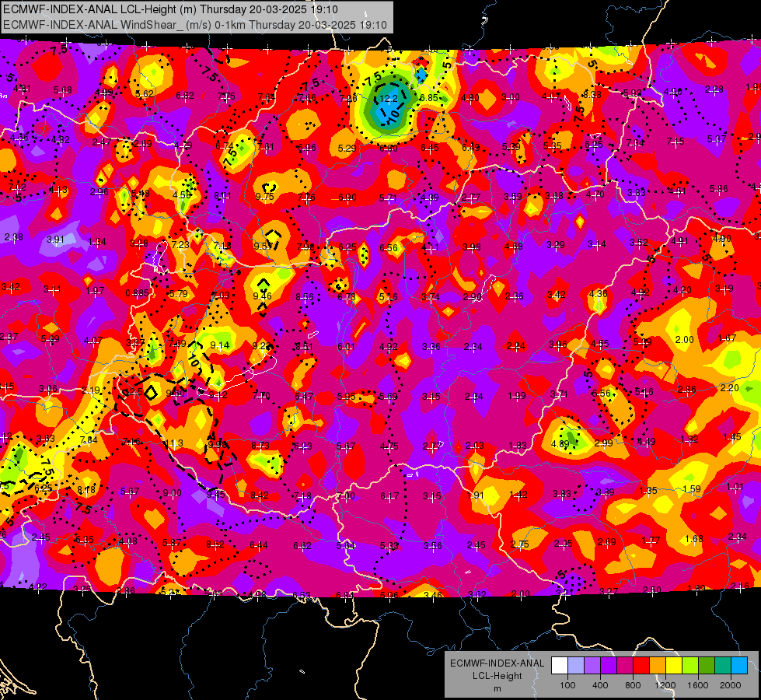761x700 pixels.
Task: Click the 3.00 grid value
Action: pyautogui.click(x=511, y=97)
